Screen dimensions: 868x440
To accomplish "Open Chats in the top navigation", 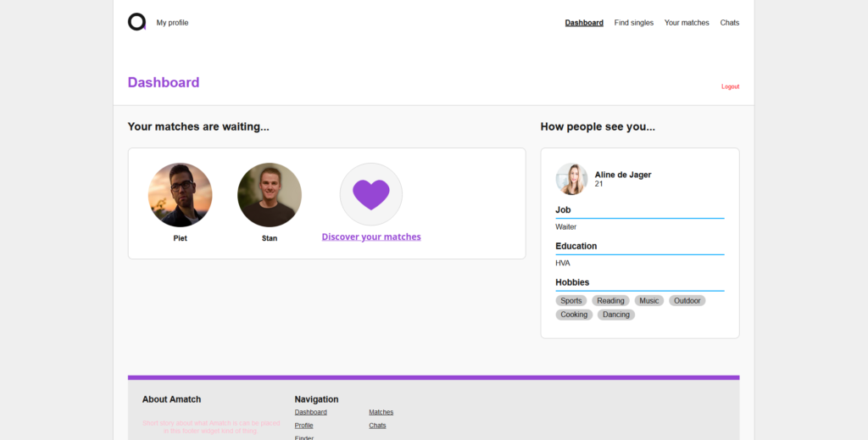I will [730, 23].
